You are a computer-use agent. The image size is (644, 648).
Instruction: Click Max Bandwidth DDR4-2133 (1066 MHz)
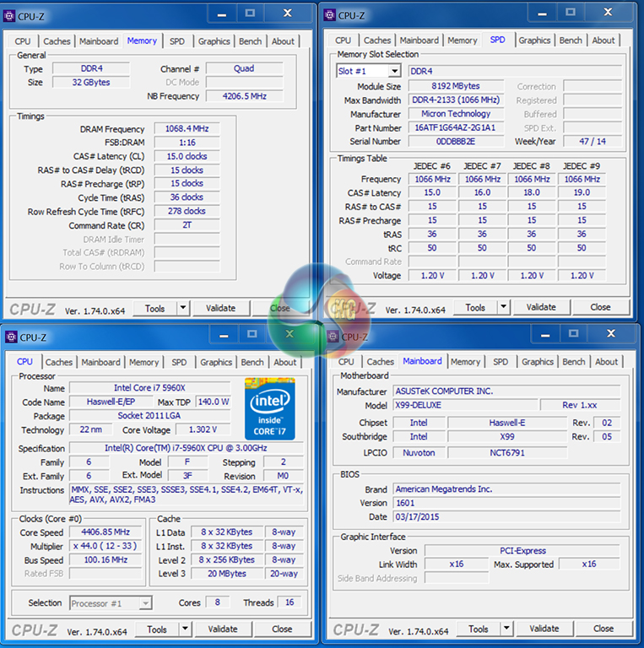point(456,100)
